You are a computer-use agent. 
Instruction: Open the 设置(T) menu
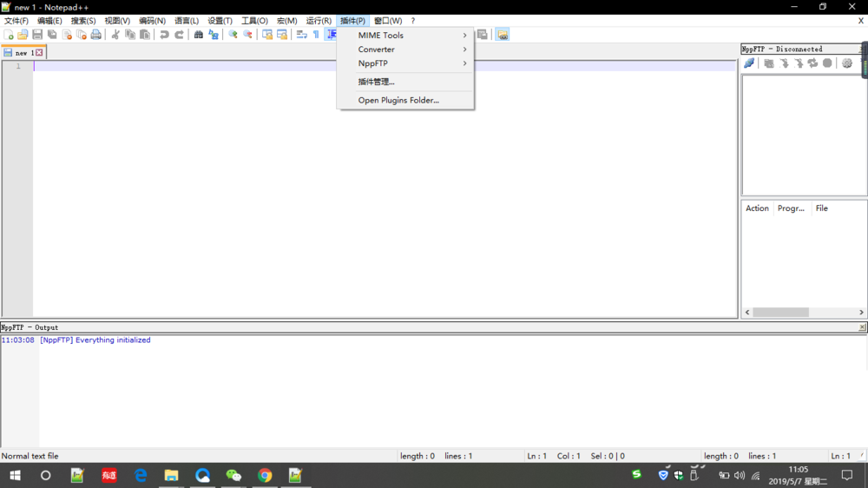pos(220,21)
